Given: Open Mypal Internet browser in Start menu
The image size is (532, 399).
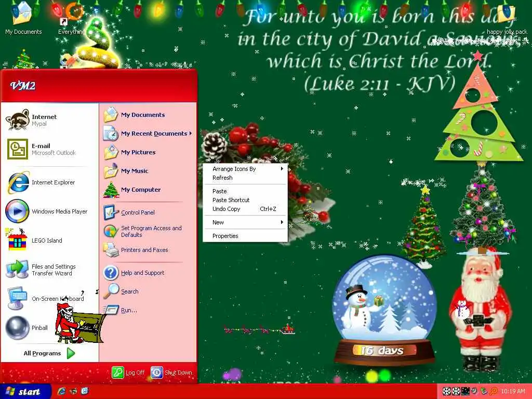Looking at the screenshot, I should [x=49, y=120].
